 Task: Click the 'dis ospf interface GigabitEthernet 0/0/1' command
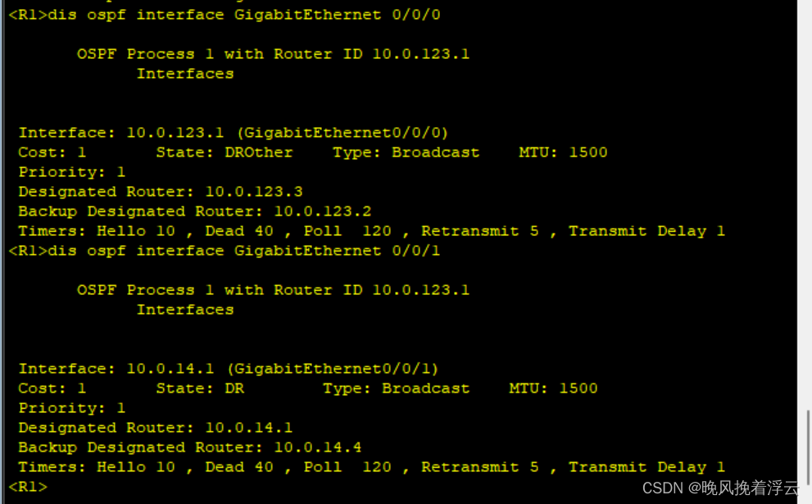pos(244,251)
